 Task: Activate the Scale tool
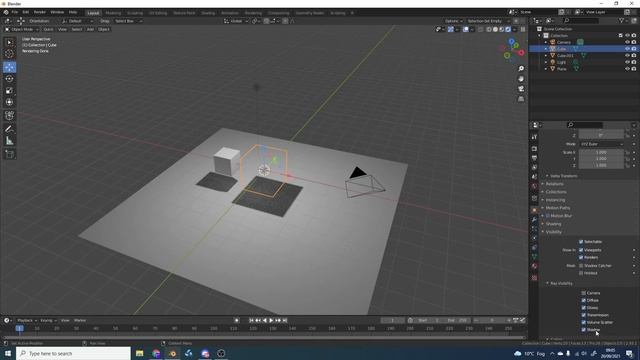pyautogui.click(x=9, y=91)
